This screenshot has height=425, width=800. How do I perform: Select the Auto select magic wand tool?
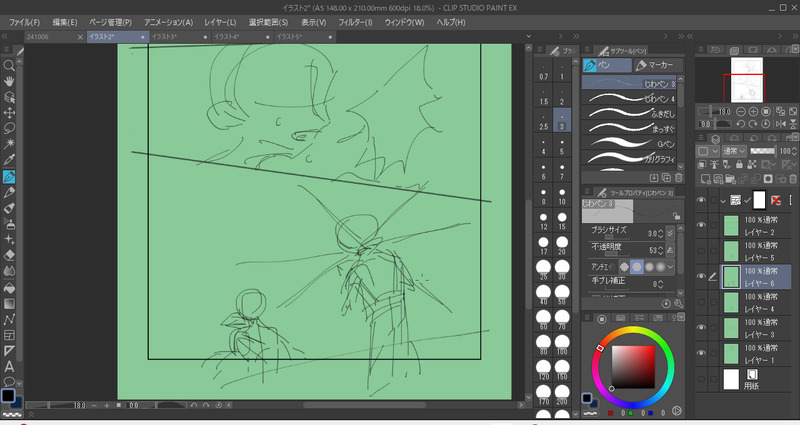pyautogui.click(x=9, y=144)
